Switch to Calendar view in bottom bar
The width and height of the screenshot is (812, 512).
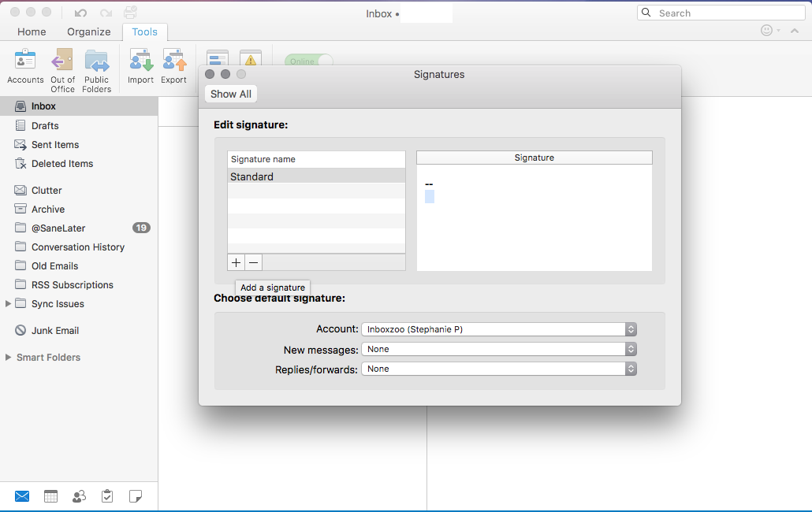(50, 496)
